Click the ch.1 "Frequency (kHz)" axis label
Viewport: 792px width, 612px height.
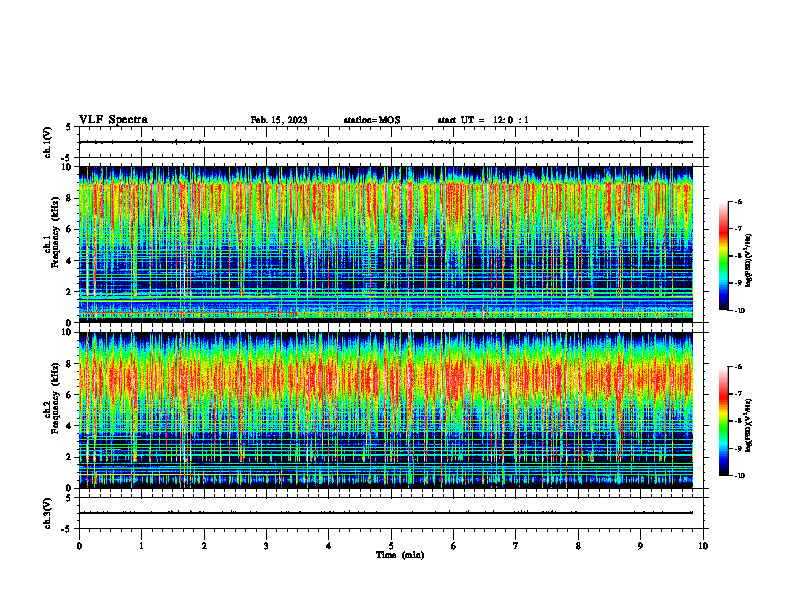point(55,232)
